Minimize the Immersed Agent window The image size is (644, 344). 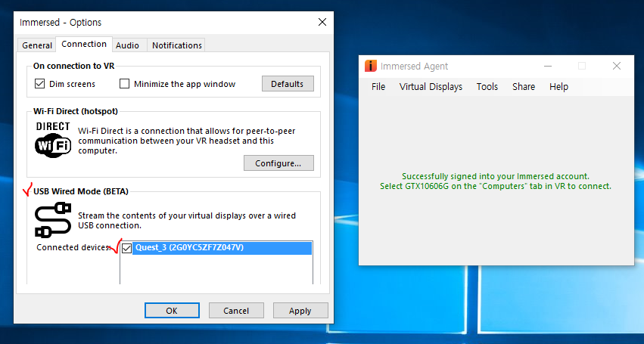click(547, 66)
